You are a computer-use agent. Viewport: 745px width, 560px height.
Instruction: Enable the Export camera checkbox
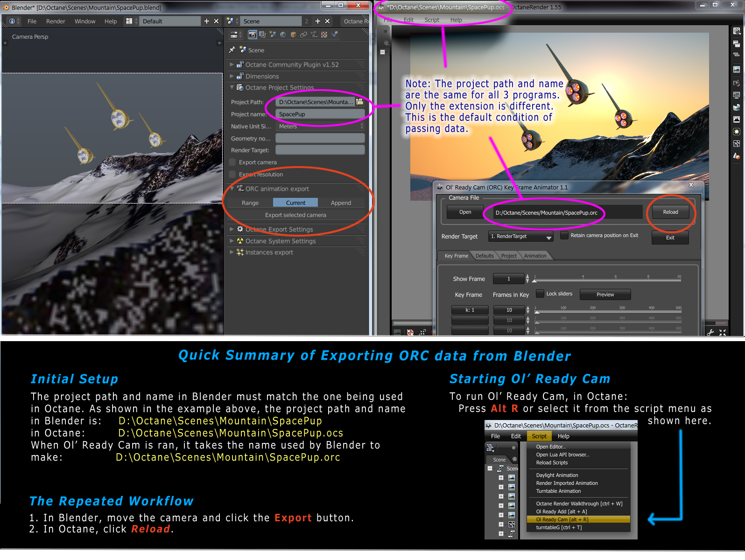click(232, 162)
